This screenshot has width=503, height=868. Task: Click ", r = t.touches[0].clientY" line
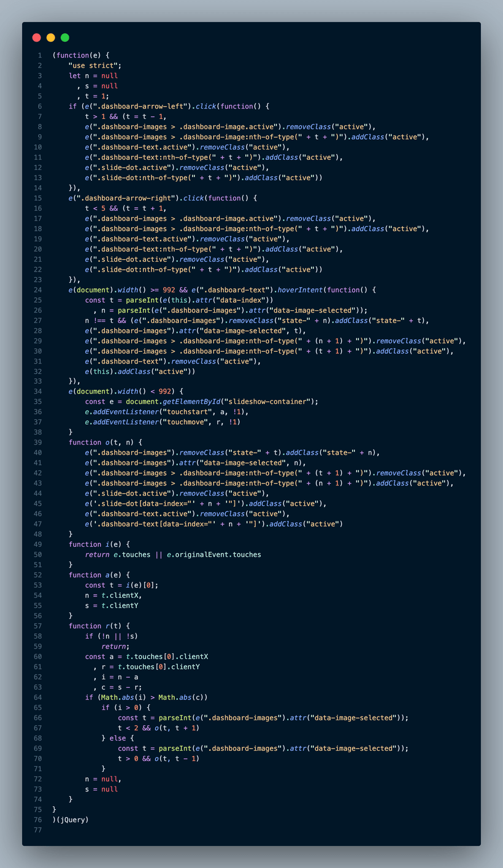click(x=146, y=667)
